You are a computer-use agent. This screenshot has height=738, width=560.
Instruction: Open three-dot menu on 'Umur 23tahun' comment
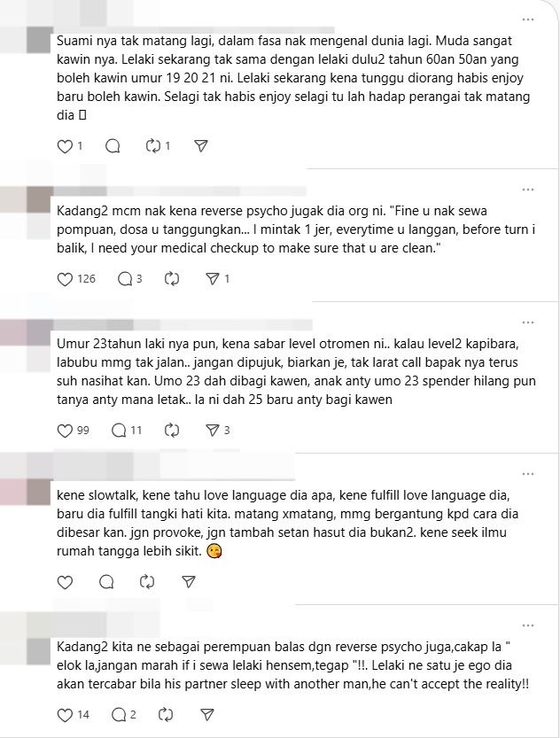pos(528,322)
